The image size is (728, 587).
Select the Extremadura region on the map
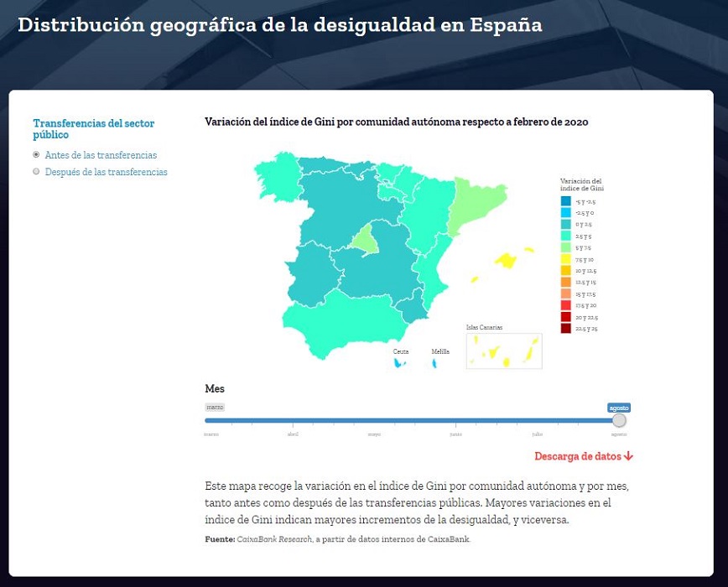point(314,273)
